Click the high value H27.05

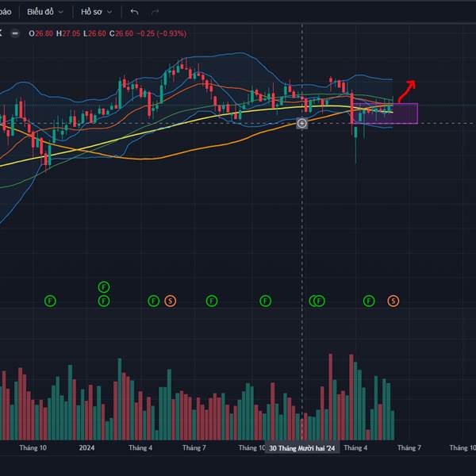click(68, 33)
